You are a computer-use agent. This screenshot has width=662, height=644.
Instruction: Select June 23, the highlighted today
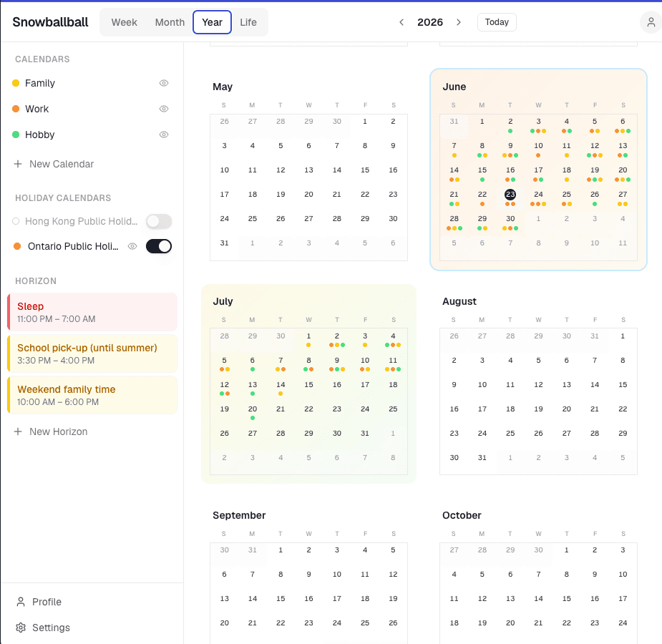(x=510, y=195)
